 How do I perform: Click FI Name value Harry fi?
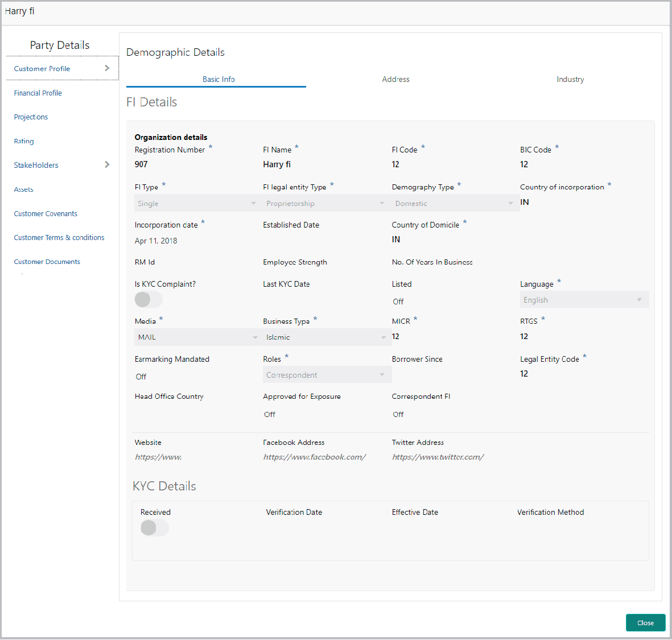point(277,164)
